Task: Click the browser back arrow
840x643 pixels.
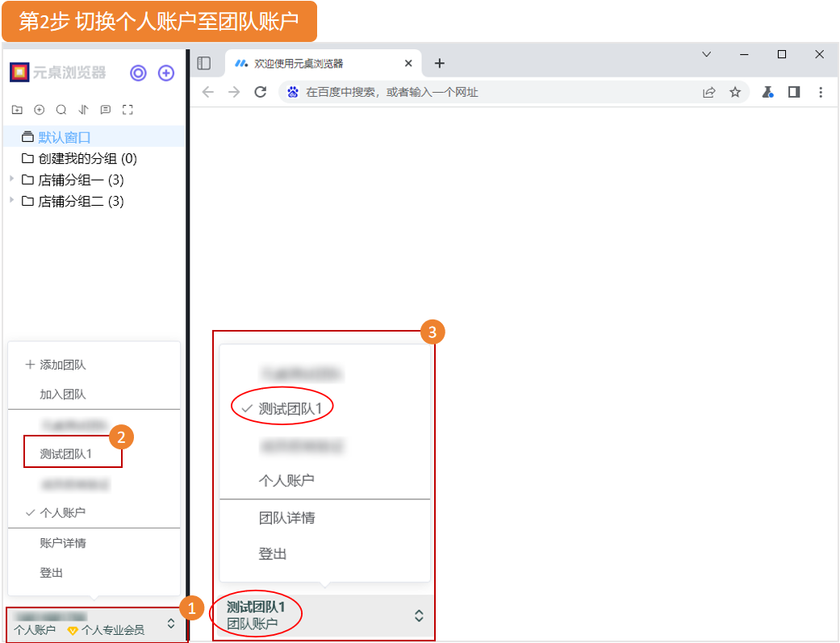Action: [x=208, y=92]
